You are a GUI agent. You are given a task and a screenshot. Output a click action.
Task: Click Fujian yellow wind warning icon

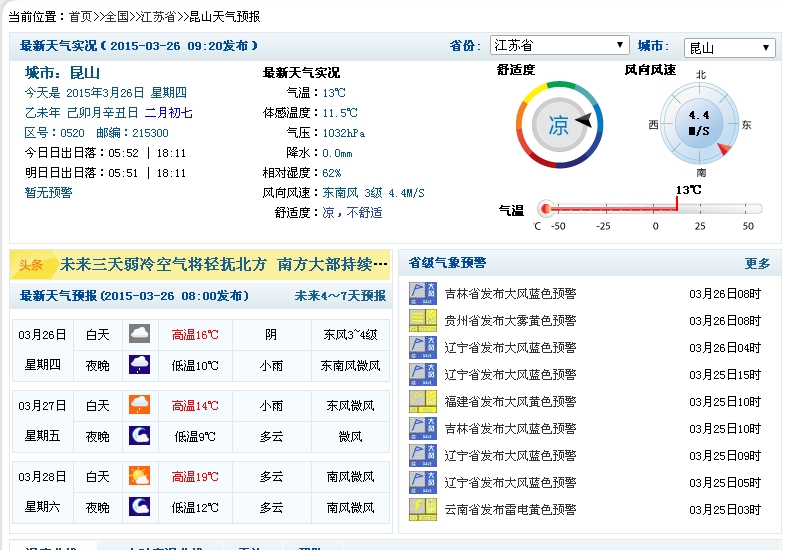click(x=423, y=402)
